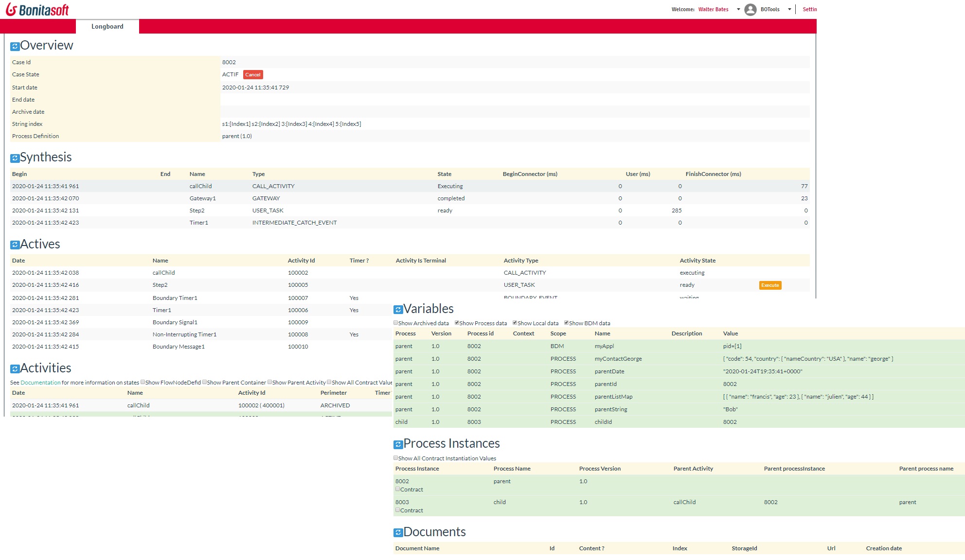Open the Settings menu item
965x560 pixels.
coord(809,9)
